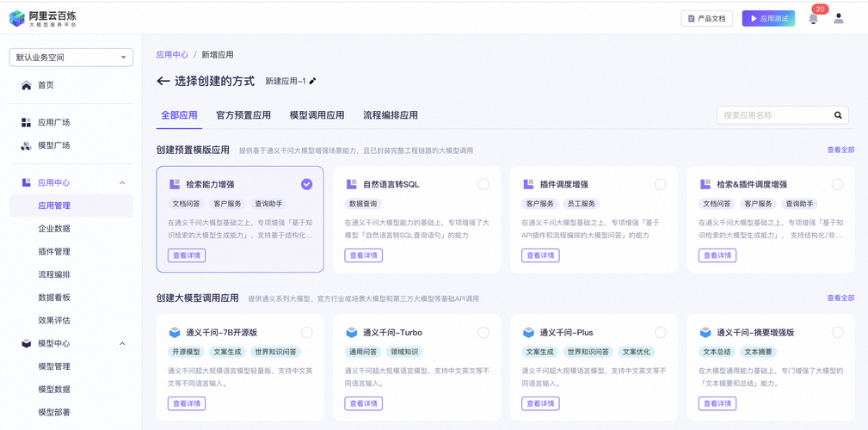Click 查看详情 on 通义千问-摘要增强版 card
Viewport: 868px width, 430px height.
(x=717, y=403)
